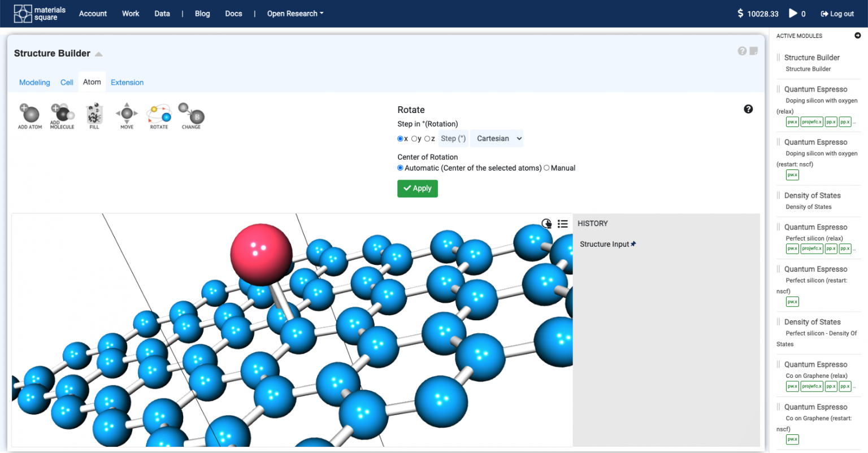Image resolution: width=868 pixels, height=453 pixels.
Task: Select the Change element tool
Action: [190, 116]
